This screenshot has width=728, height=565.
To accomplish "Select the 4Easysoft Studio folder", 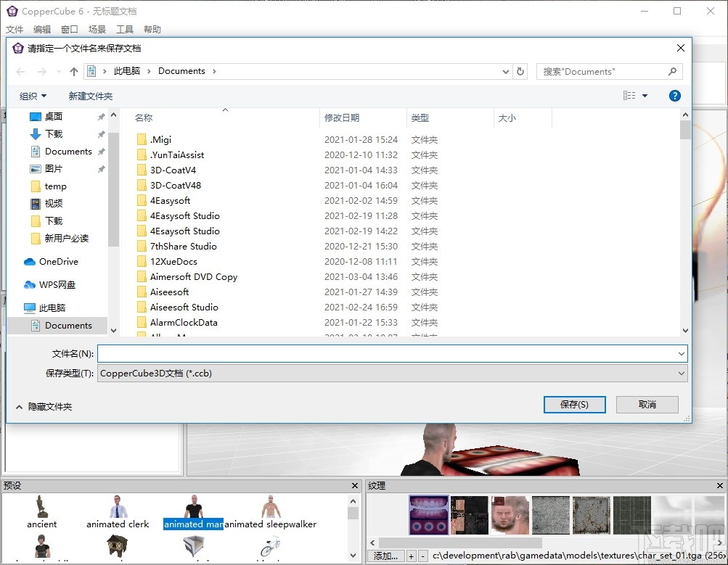I will coord(185,215).
